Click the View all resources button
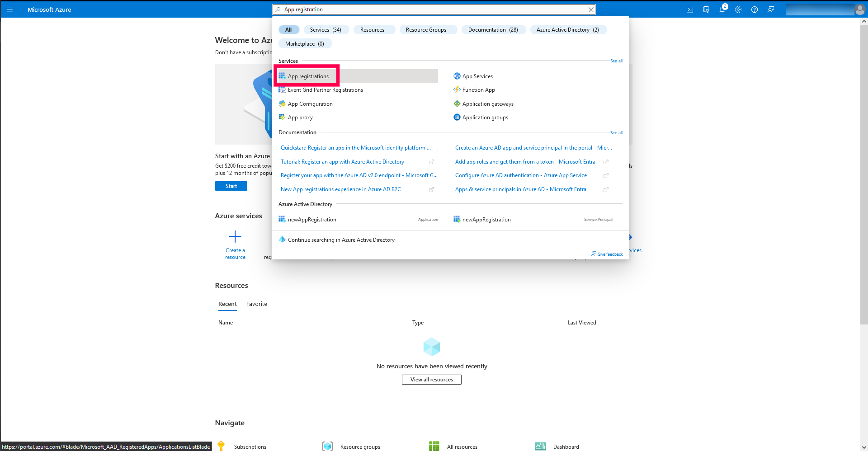Image resolution: width=868 pixels, height=451 pixels. click(x=431, y=379)
